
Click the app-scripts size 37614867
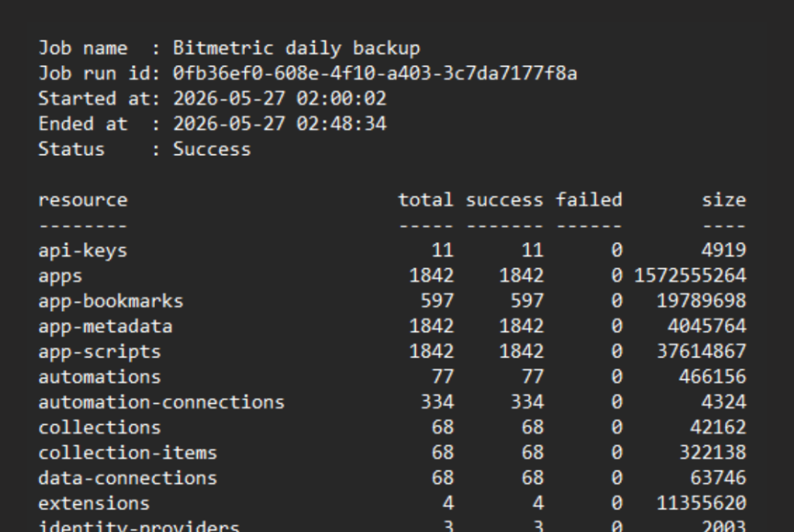(x=701, y=352)
